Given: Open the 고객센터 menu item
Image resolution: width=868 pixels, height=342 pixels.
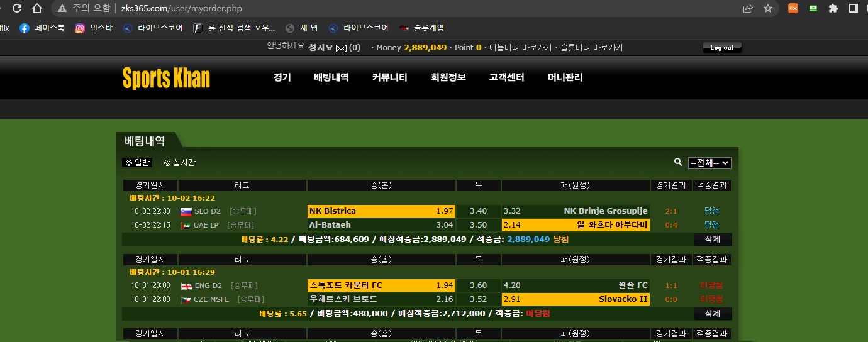Looking at the screenshot, I should pyautogui.click(x=506, y=77).
